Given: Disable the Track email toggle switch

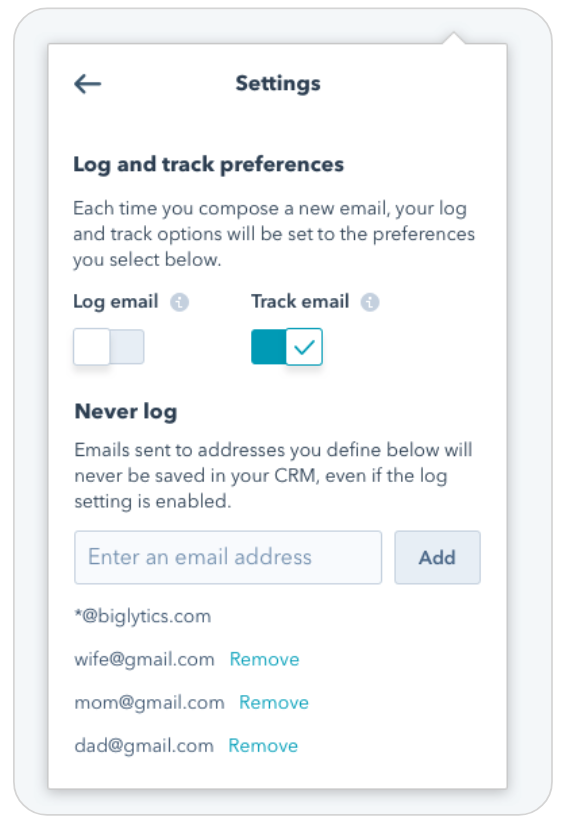Looking at the screenshot, I should click(x=287, y=347).
